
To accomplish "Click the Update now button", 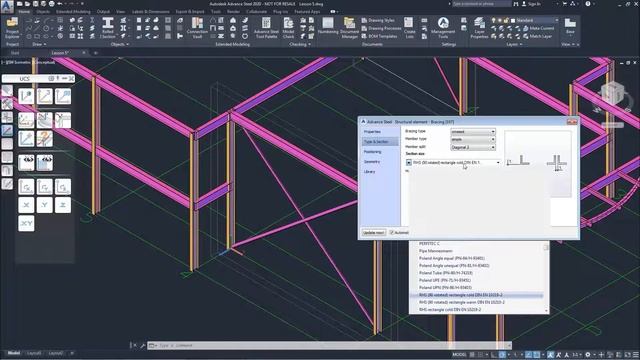I will 373,233.
